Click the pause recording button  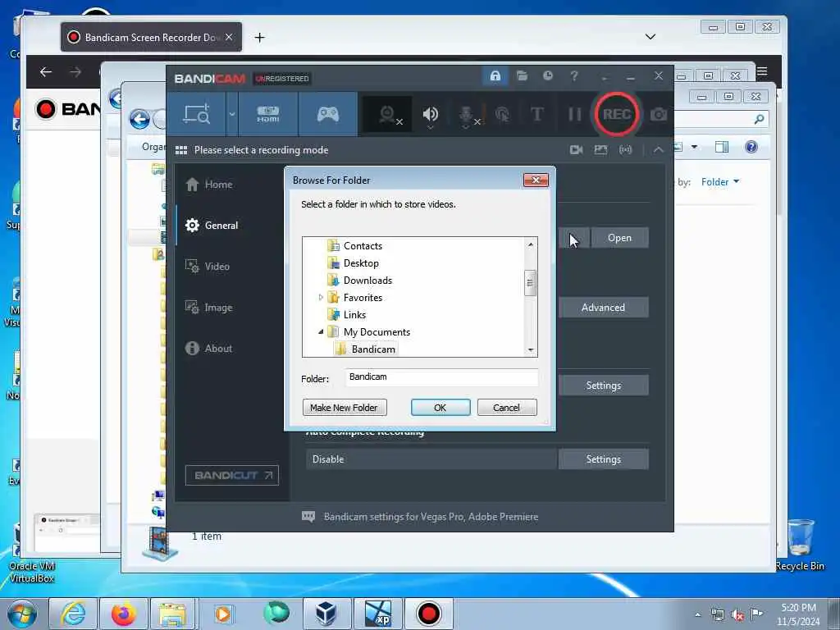pyautogui.click(x=574, y=114)
